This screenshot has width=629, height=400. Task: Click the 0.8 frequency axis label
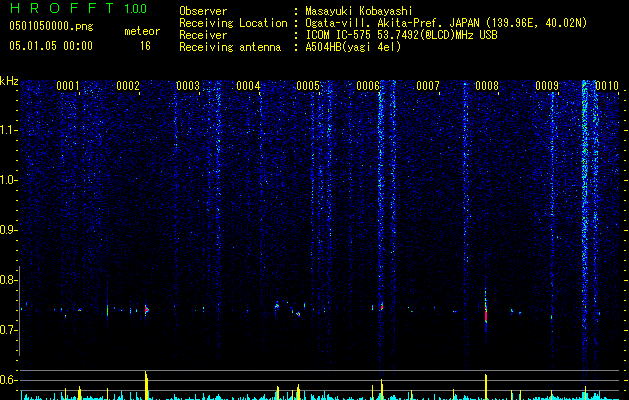[8, 280]
